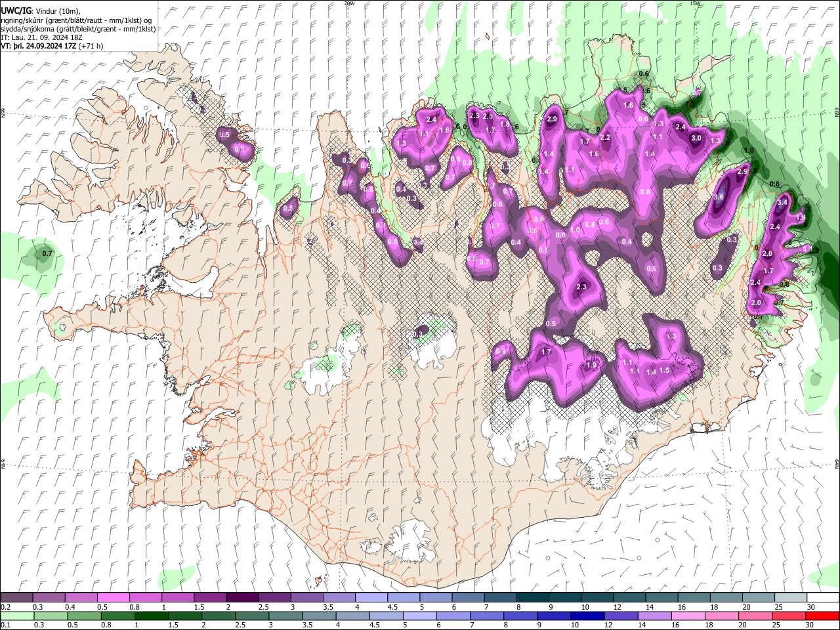The width and height of the screenshot is (840, 630).
Task: Pick the bright red rain swatch right of 30
Action: 824,616
